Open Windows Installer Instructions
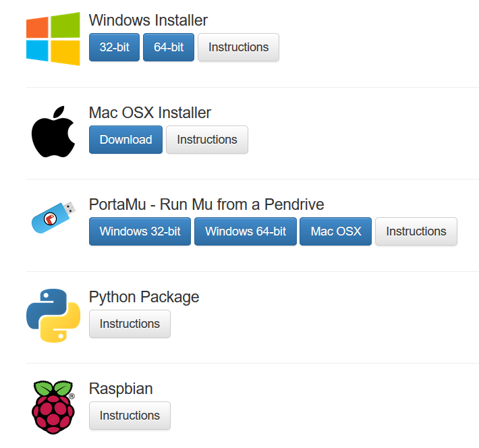The width and height of the screenshot is (479, 448). [238, 47]
